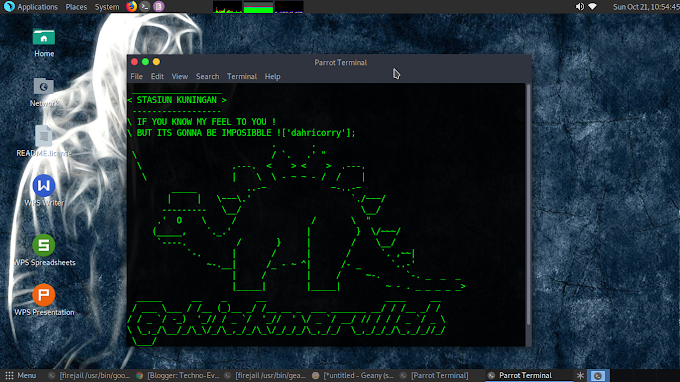The image size is (680, 382).
Task: Switch to Blogger: Techno-Ev... taskbar window
Action: pyautogui.click(x=178, y=375)
